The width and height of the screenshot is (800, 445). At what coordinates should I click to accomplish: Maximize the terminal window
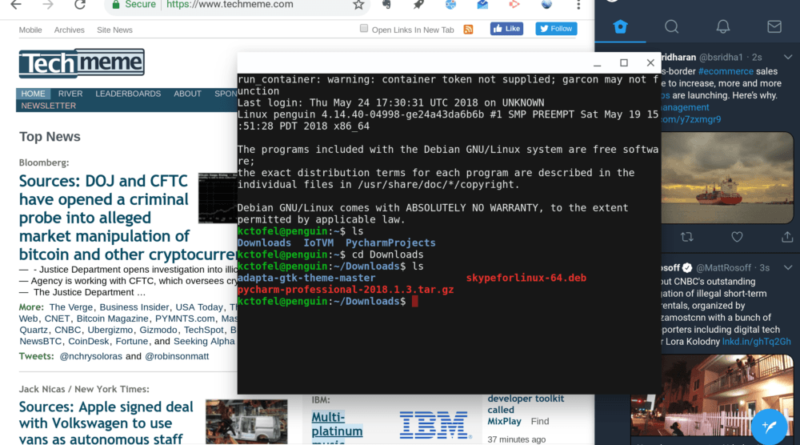(x=623, y=63)
